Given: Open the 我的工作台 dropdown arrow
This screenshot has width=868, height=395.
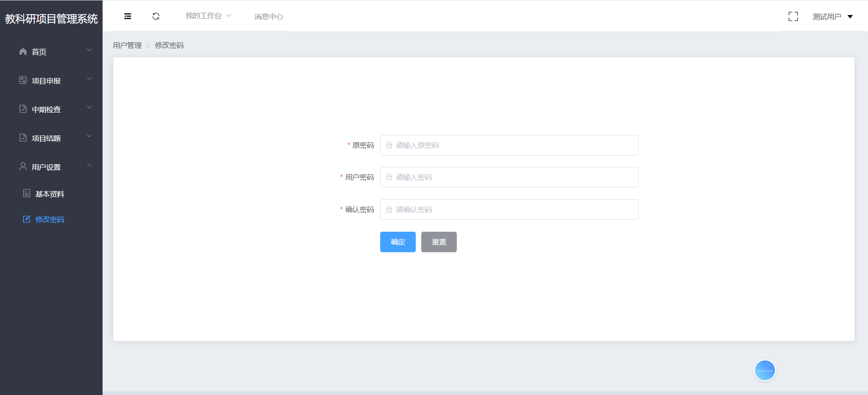Looking at the screenshot, I should click(x=229, y=16).
